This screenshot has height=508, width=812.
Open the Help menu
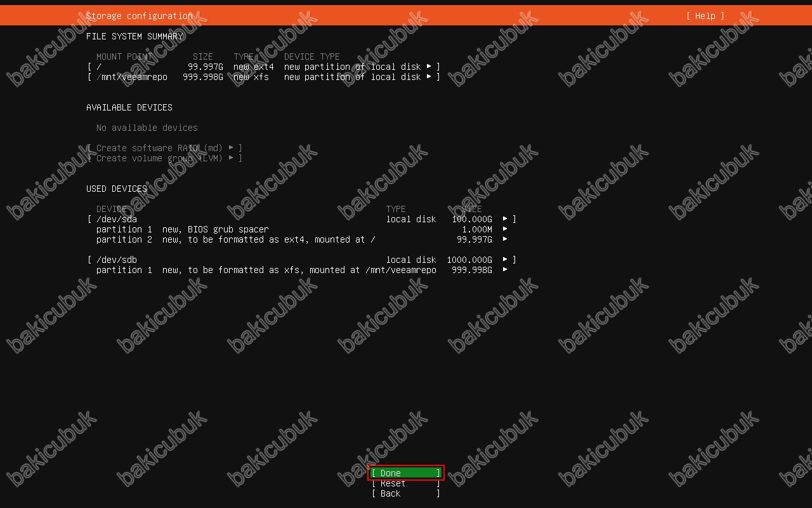pos(705,16)
